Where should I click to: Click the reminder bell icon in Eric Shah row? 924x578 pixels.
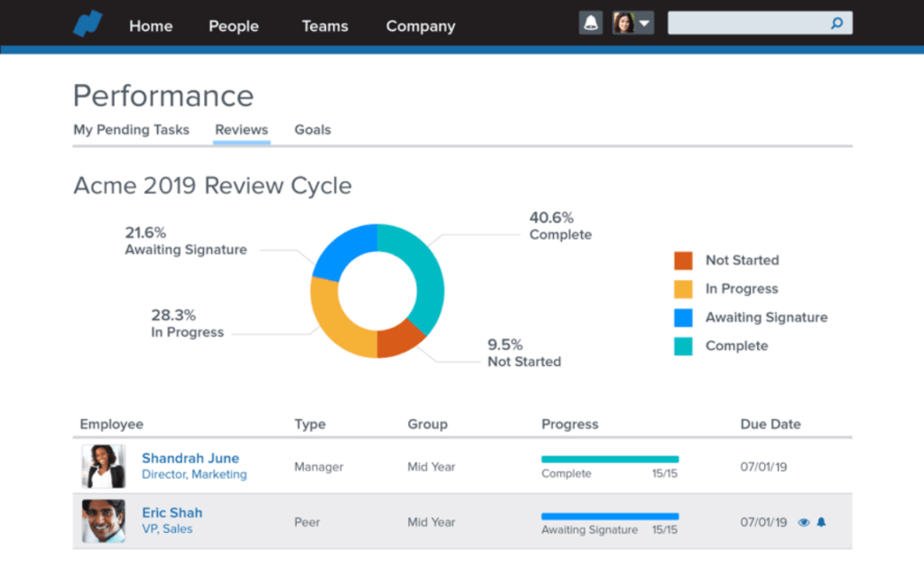(x=821, y=522)
